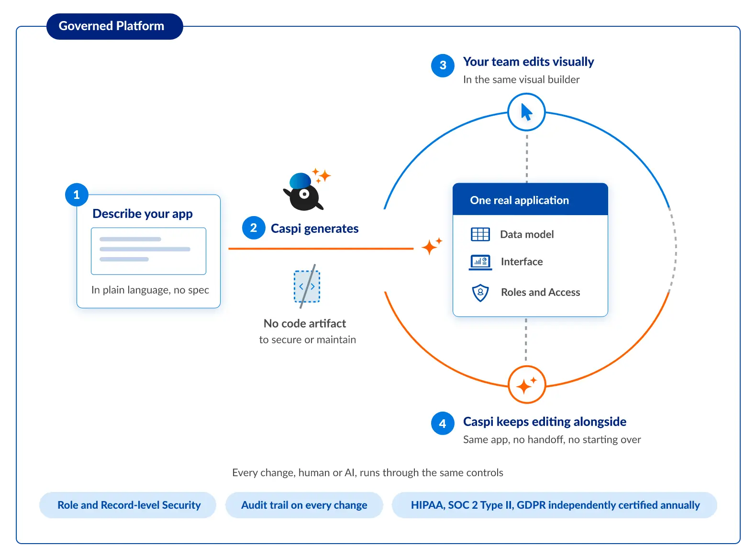The height and width of the screenshot is (557, 756).
Task: Click the Interface laptop icon
Action: pos(480,262)
